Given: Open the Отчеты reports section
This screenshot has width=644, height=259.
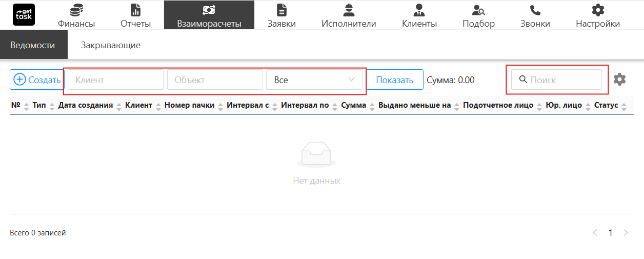Looking at the screenshot, I should tap(135, 15).
